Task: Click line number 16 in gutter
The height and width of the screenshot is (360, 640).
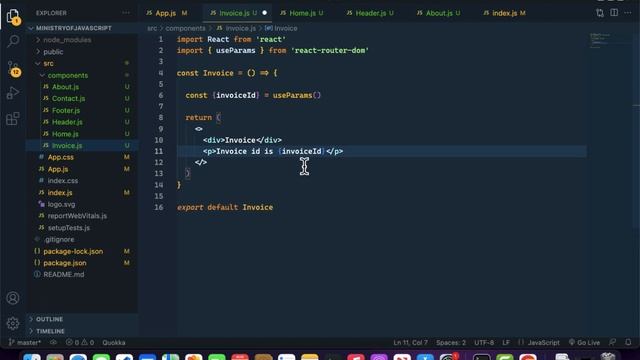Action: [159, 207]
